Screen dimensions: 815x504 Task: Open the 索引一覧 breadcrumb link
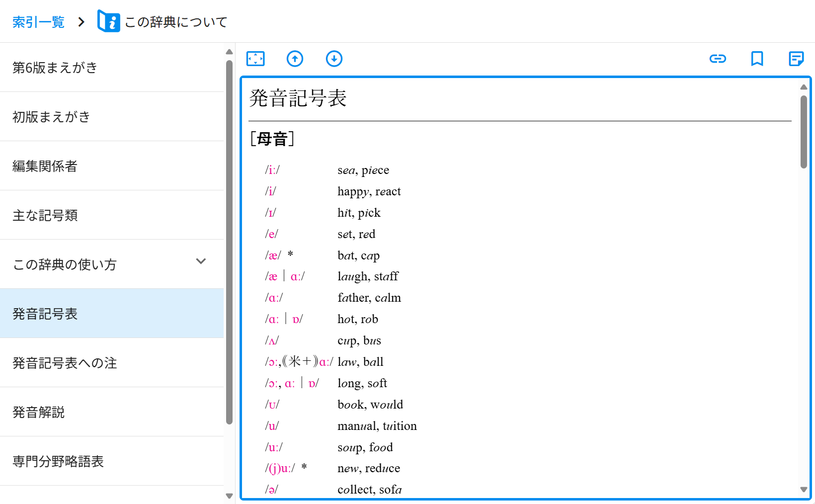coord(38,22)
